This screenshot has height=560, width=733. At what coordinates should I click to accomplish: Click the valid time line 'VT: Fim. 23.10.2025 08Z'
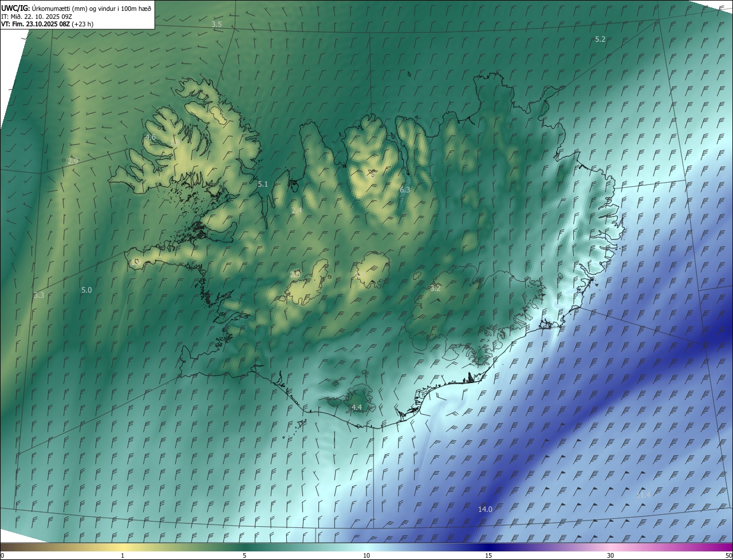[36, 24]
